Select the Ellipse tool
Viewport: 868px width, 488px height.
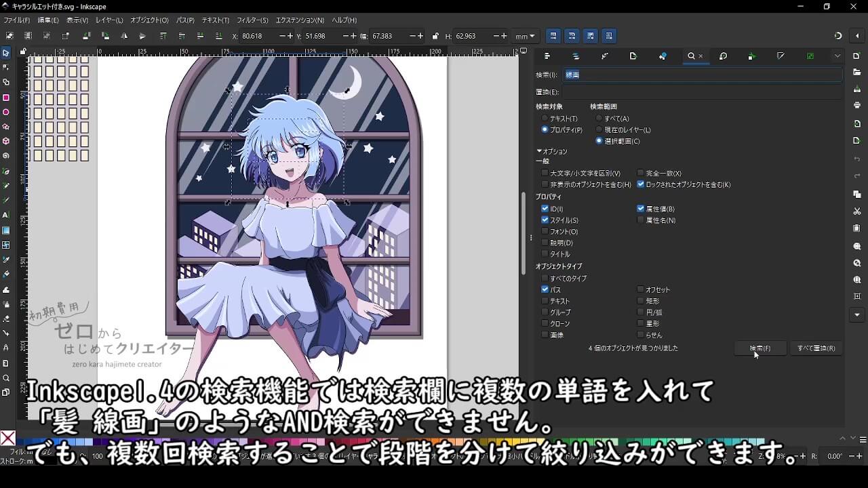6,112
